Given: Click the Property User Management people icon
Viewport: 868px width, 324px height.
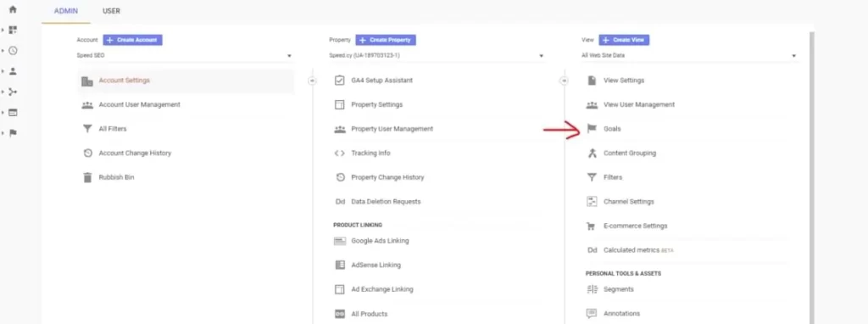Looking at the screenshot, I should [x=339, y=129].
